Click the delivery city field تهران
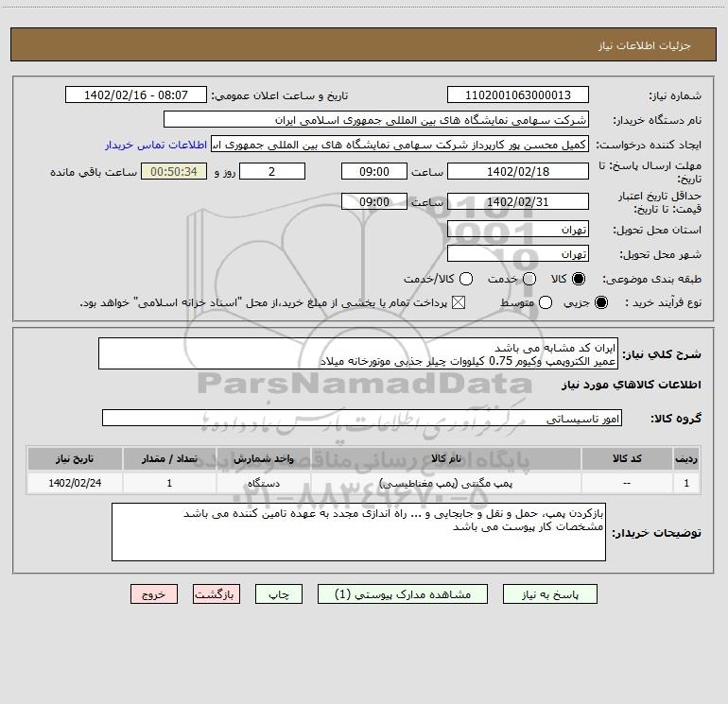 pyautogui.click(x=518, y=254)
